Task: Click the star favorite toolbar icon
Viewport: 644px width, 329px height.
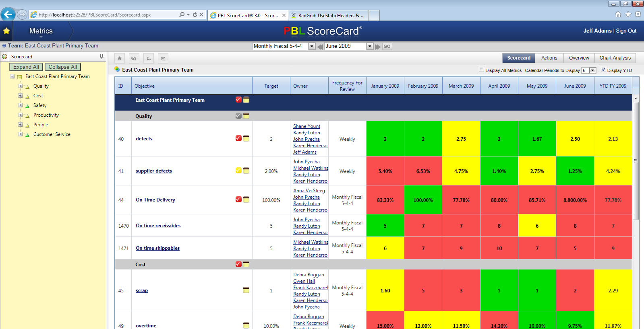Action: (120, 58)
